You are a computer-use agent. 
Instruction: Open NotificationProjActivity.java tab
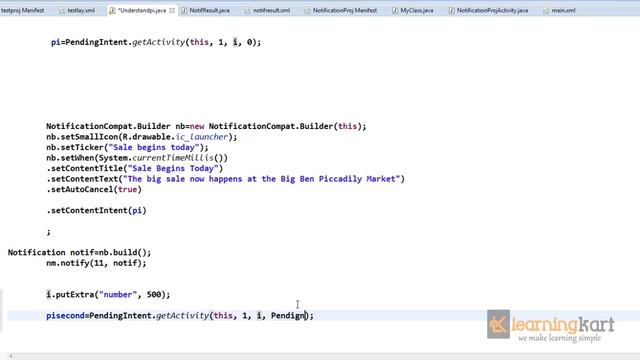492,10
